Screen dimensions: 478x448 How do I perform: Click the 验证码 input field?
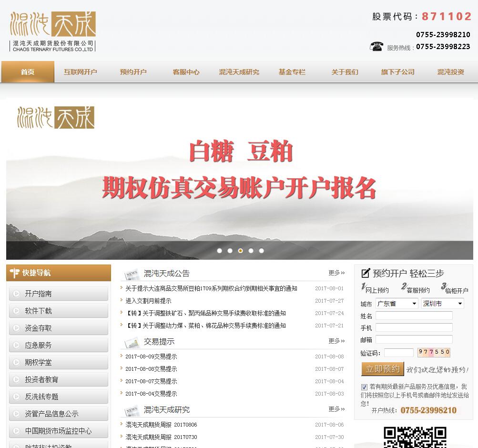click(399, 353)
